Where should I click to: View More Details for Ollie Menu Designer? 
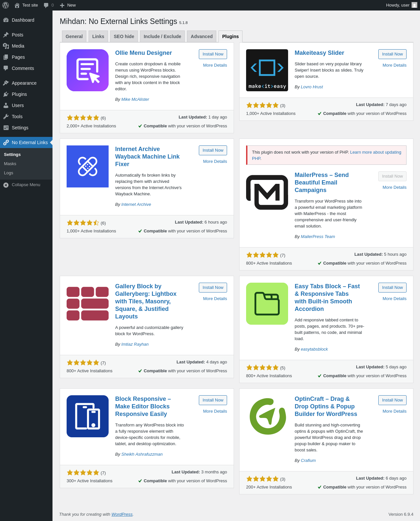tap(215, 65)
